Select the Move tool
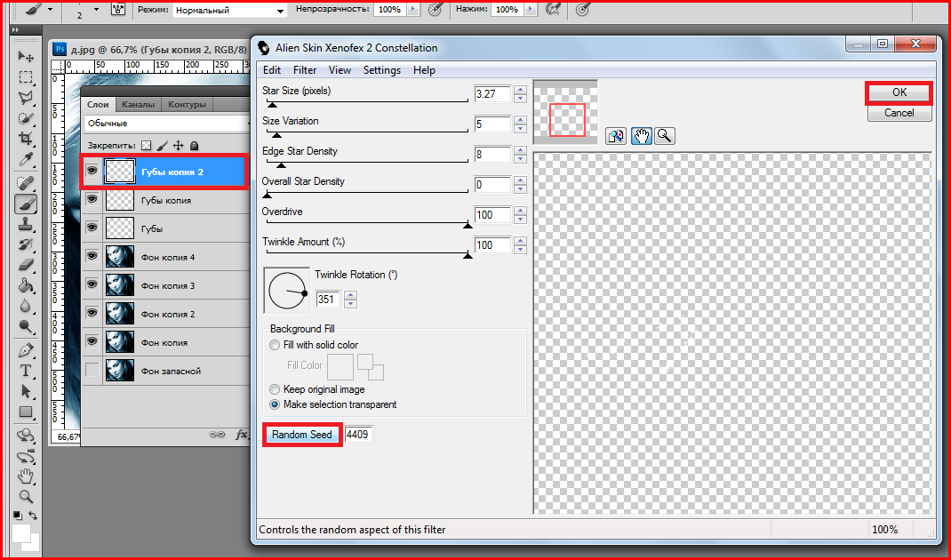This screenshot has width=951, height=560. tap(26, 56)
